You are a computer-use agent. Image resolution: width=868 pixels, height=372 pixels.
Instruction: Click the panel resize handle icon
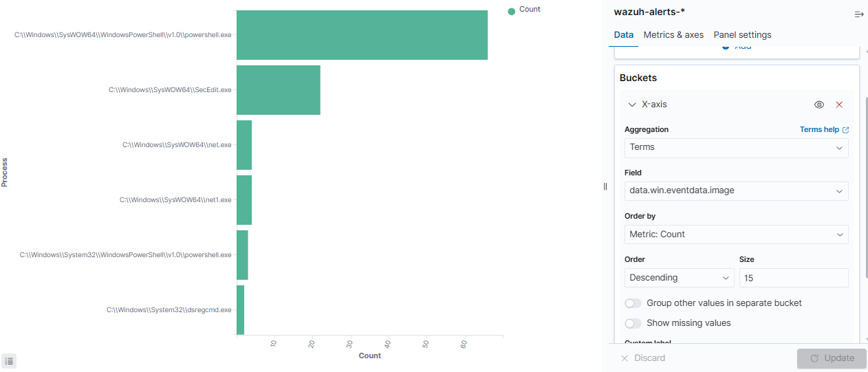pos(605,186)
